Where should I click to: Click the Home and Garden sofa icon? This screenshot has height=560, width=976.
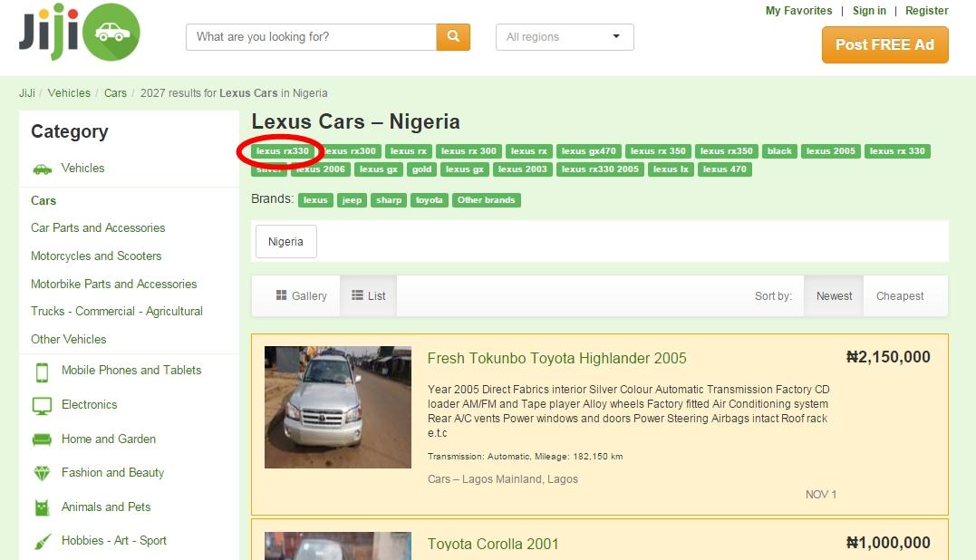pyautogui.click(x=42, y=439)
